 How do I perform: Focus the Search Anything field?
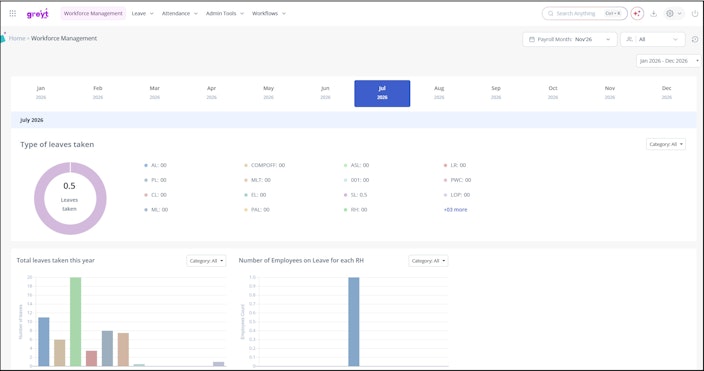point(585,13)
